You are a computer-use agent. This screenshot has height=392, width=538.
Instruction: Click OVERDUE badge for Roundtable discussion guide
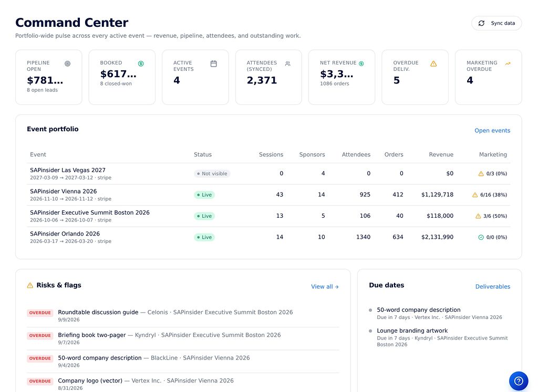coord(40,313)
